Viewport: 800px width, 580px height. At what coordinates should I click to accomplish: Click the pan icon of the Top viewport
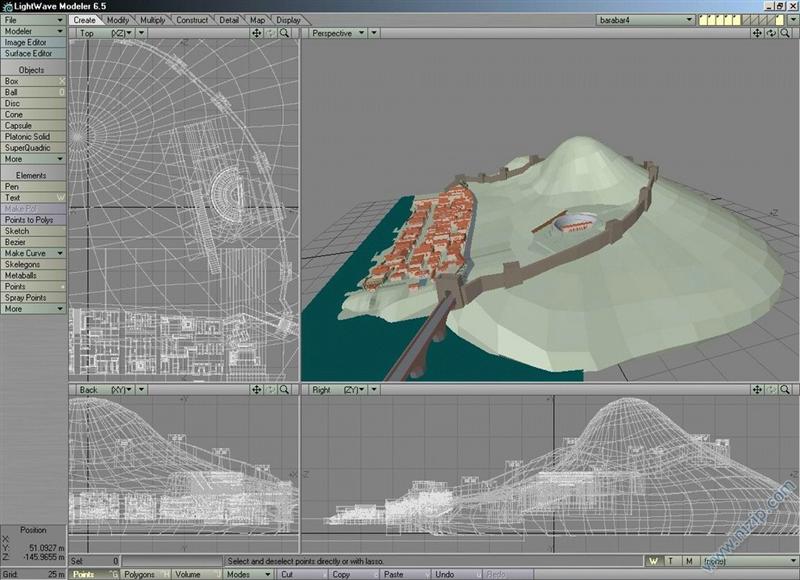click(256, 33)
